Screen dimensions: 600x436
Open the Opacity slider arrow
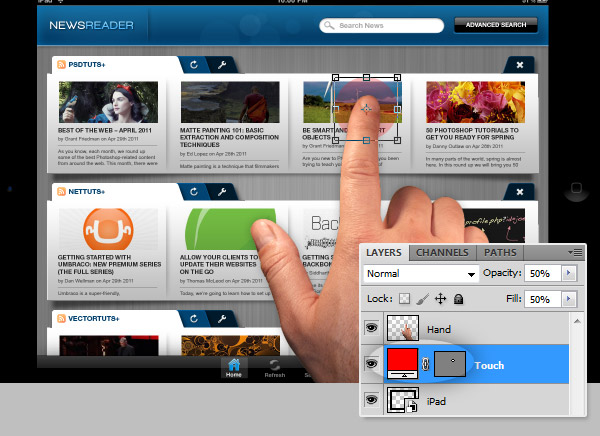pyautogui.click(x=569, y=273)
